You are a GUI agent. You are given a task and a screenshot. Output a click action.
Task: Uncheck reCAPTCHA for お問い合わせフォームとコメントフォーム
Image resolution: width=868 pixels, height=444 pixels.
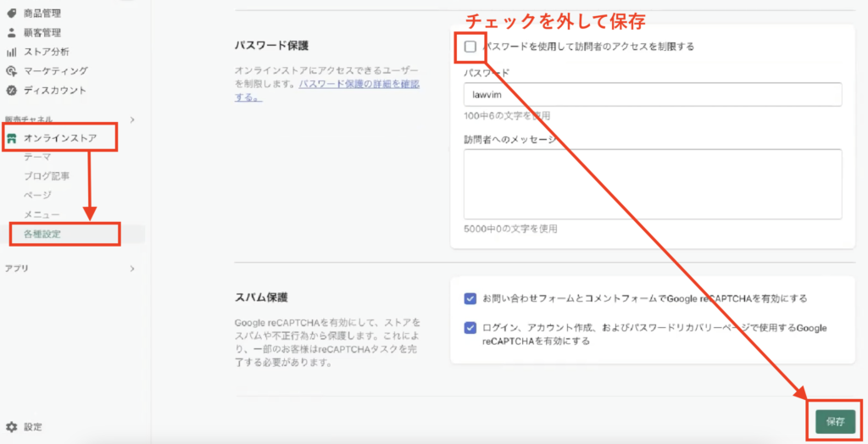coord(470,298)
